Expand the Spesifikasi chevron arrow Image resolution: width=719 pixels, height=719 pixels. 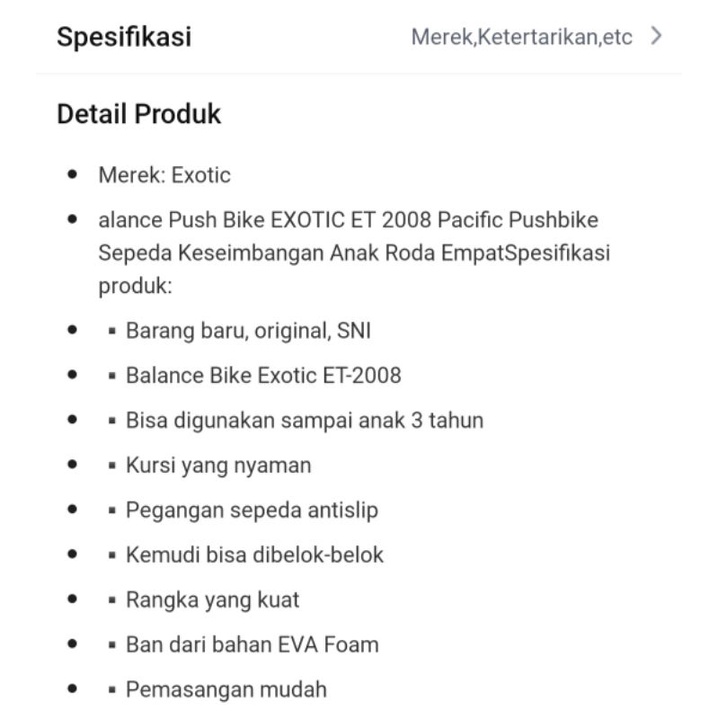coord(656,37)
